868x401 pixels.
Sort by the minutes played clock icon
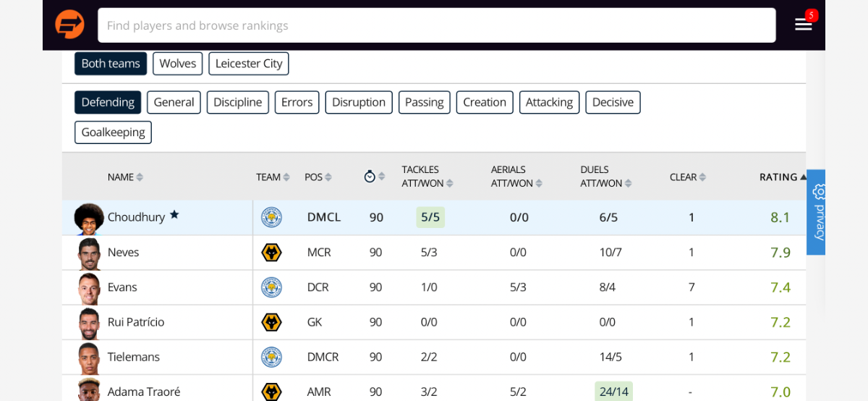(370, 177)
